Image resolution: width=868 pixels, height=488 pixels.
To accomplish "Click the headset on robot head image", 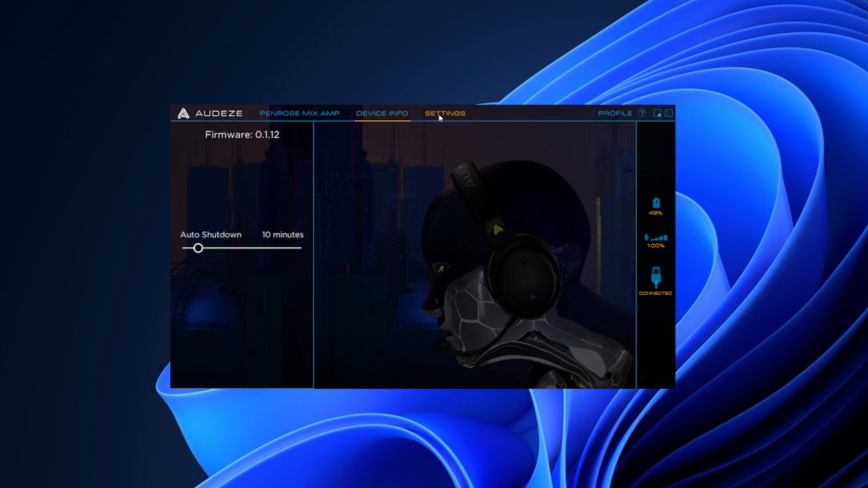I will (529, 274).
